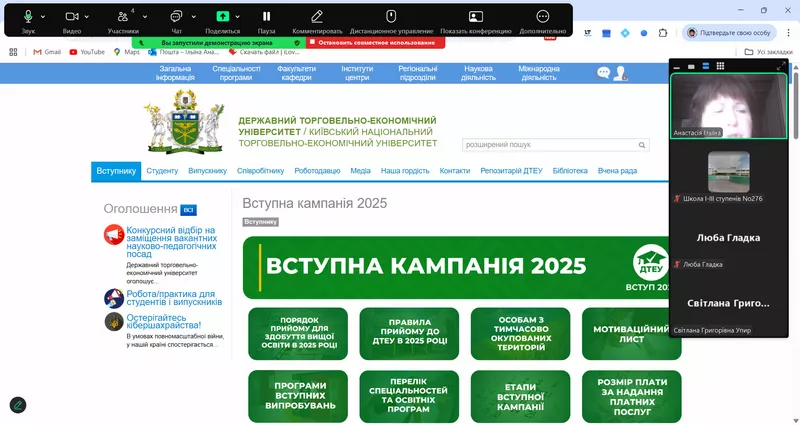Open the Zoom Чат panel

176,17
